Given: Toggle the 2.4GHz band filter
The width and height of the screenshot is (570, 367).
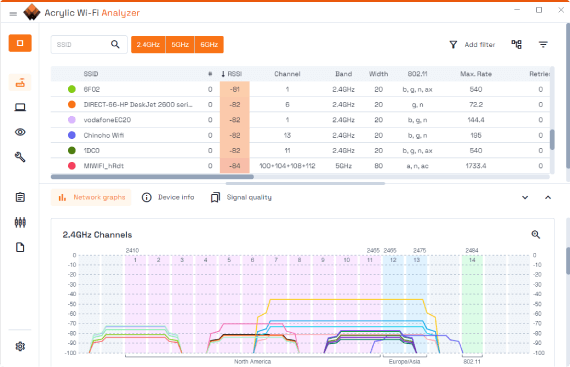Looking at the screenshot, I should pos(148,45).
